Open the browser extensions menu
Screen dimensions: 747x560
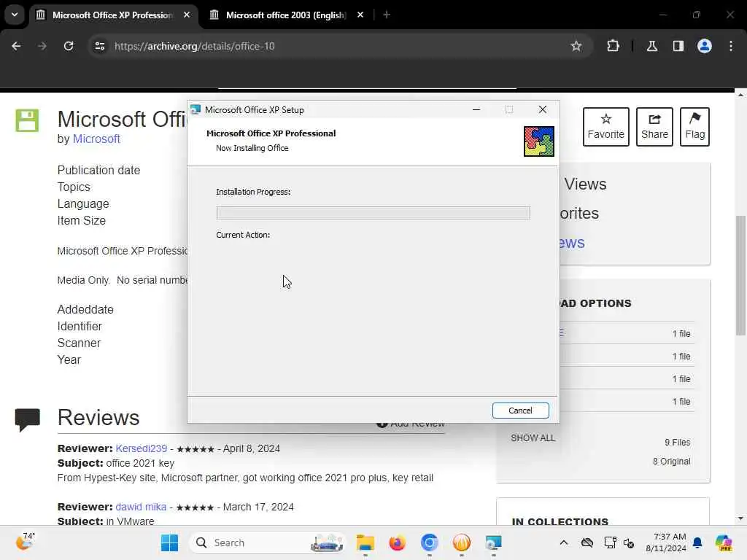pyautogui.click(x=613, y=46)
